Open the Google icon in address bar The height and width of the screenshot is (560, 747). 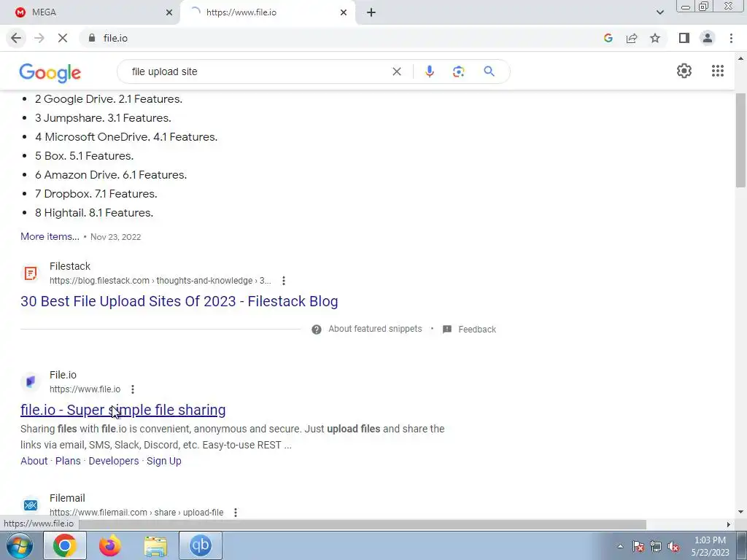[x=608, y=38]
